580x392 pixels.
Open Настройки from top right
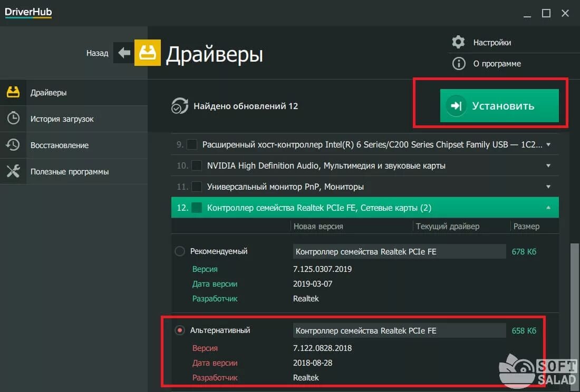pyautogui.click(x=492, y=43)
